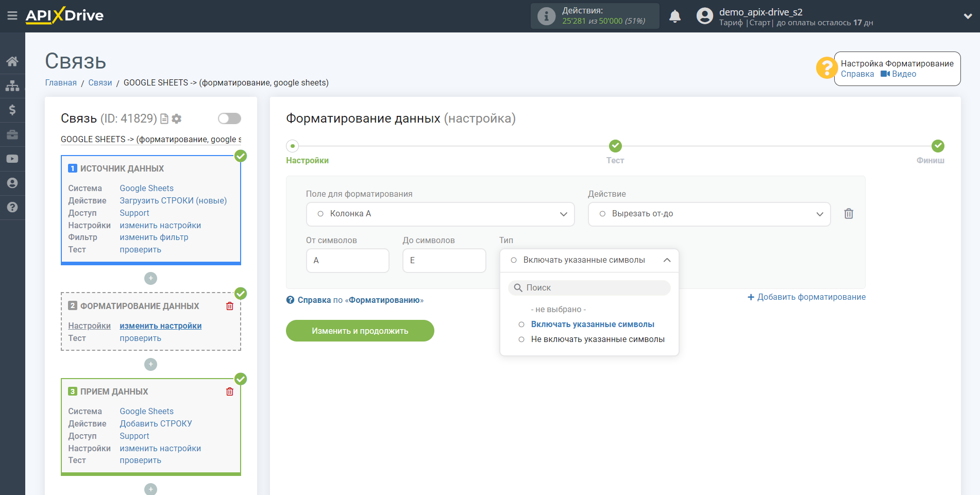The height and width of the screenshot is (495, 980).
Task: Copy connection via document icon
Action: coord(164,119)
